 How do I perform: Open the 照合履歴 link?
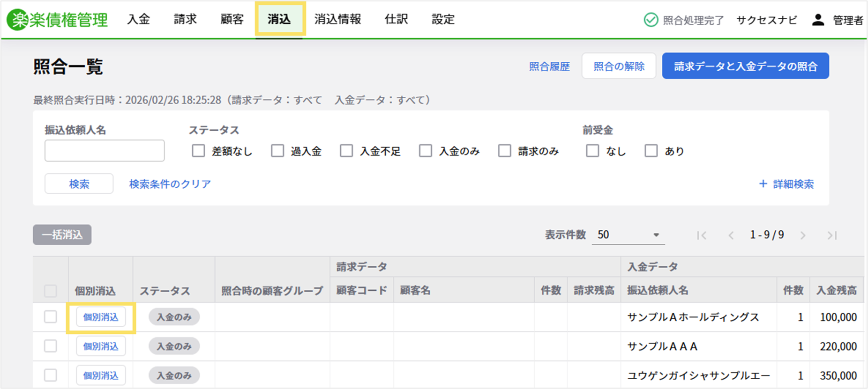pos(549,66)
